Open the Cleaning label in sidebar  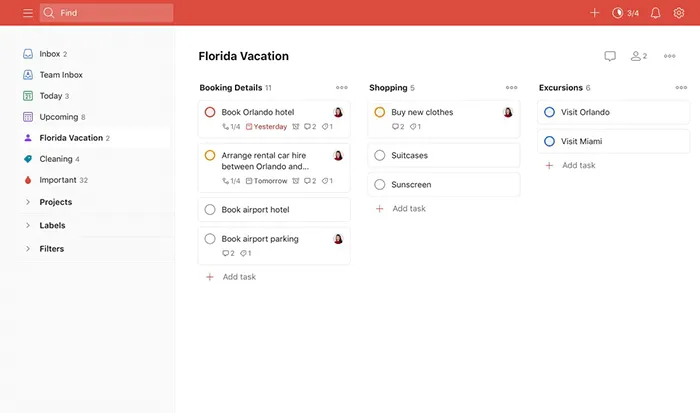[x=95, y=159]
